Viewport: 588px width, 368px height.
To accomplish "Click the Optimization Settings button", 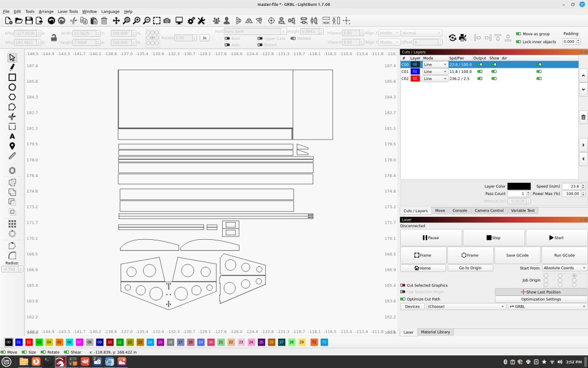I will pyautogui.click(x=541, y=299).
